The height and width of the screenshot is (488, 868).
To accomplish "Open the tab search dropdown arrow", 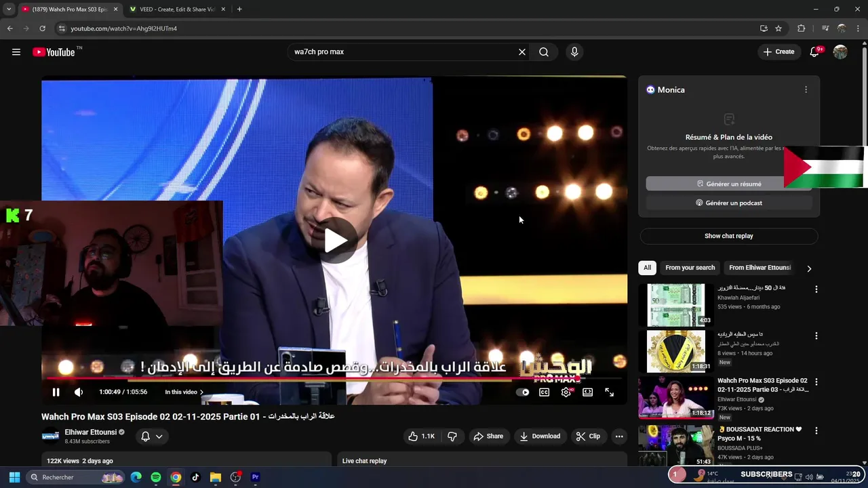I will (9, 9).
